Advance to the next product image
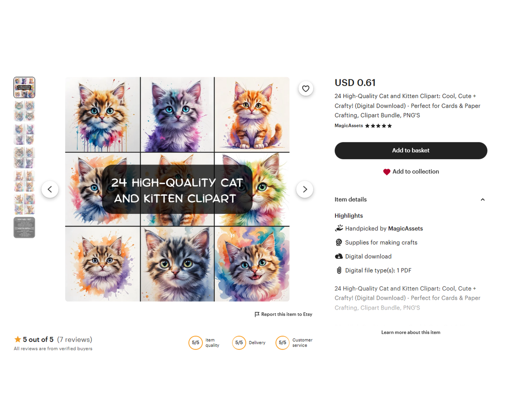The width and height of the screenshot is (513, 420). coord(305,189)
